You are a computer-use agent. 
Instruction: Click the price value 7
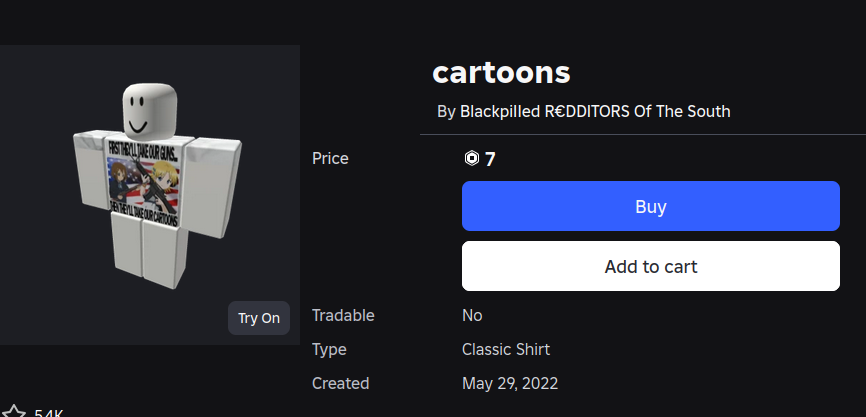click(490, 159)
